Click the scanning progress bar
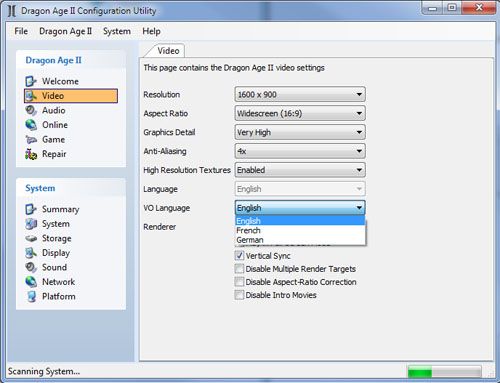 click(444, 371)
